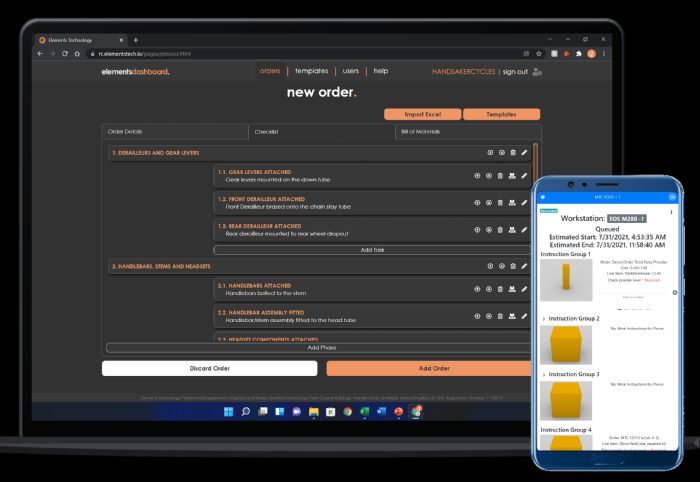Click Instruction Group 2 cube thumbnail on phone

click(566, 345)
